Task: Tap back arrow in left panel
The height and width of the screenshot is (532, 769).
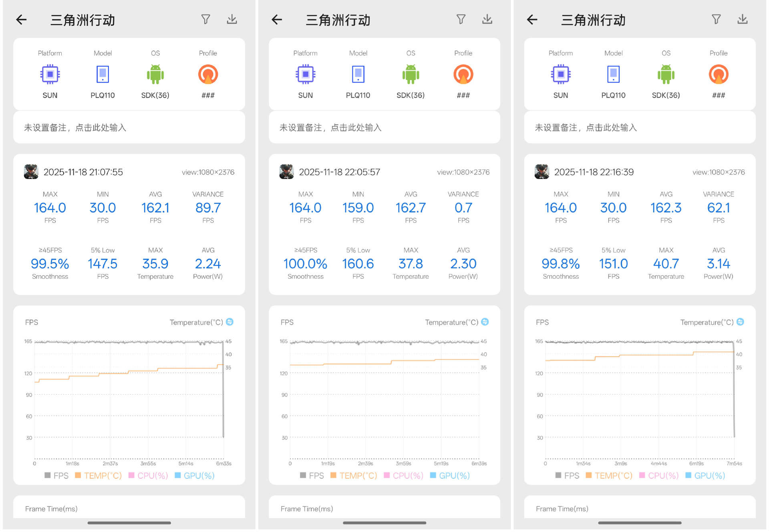Action: (21, 19)
